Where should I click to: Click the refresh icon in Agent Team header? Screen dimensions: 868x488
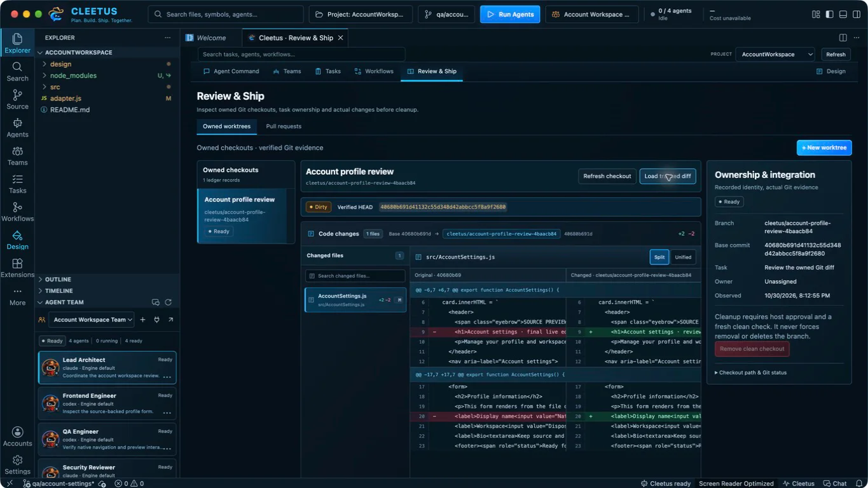tap(169, 302)
